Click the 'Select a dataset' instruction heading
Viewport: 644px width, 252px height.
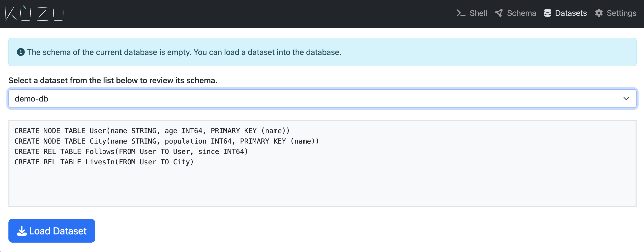point(113,80)
